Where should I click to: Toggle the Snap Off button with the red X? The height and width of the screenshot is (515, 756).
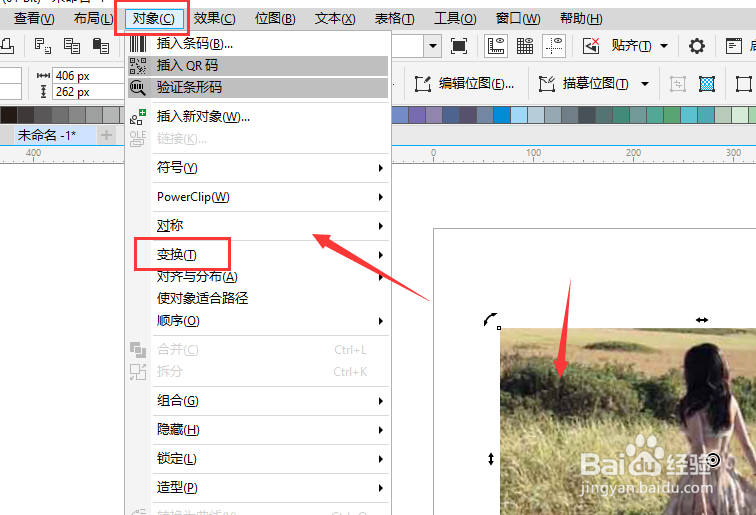pos(591,46)
